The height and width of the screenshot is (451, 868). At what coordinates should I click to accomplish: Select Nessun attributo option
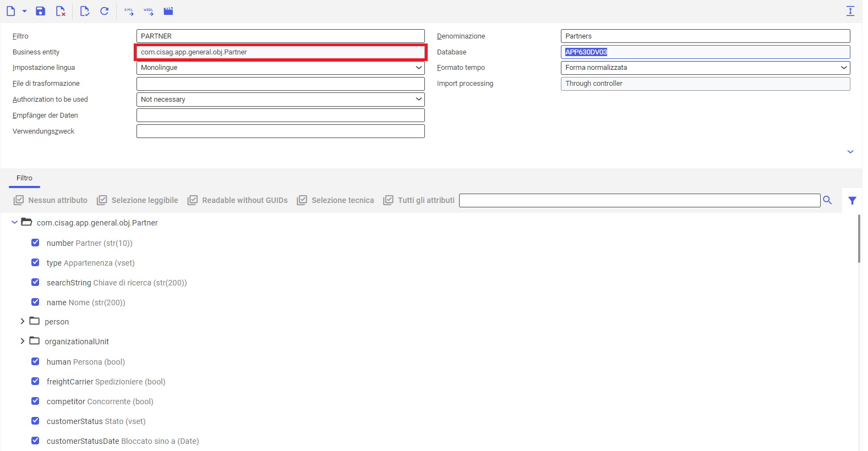(x=50, y=200)
